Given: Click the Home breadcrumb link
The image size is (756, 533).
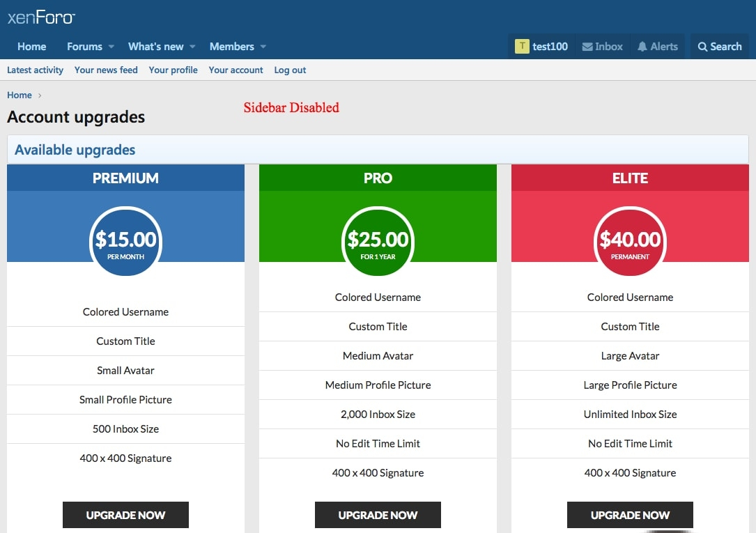Looking at the screenshot, I should [20, 95].
